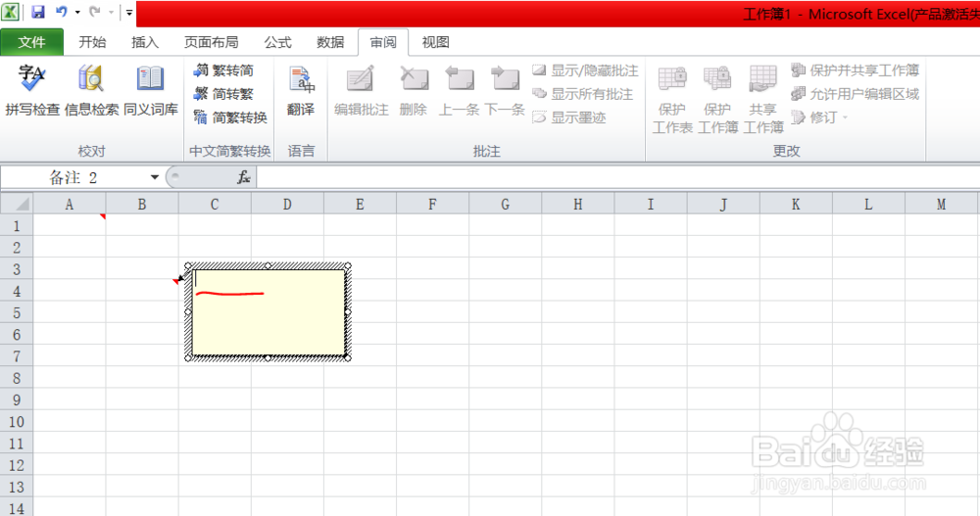The width and height of the screenshot is (980, 516).
Task: Click the fx insert function button
Action: (243, 177)
